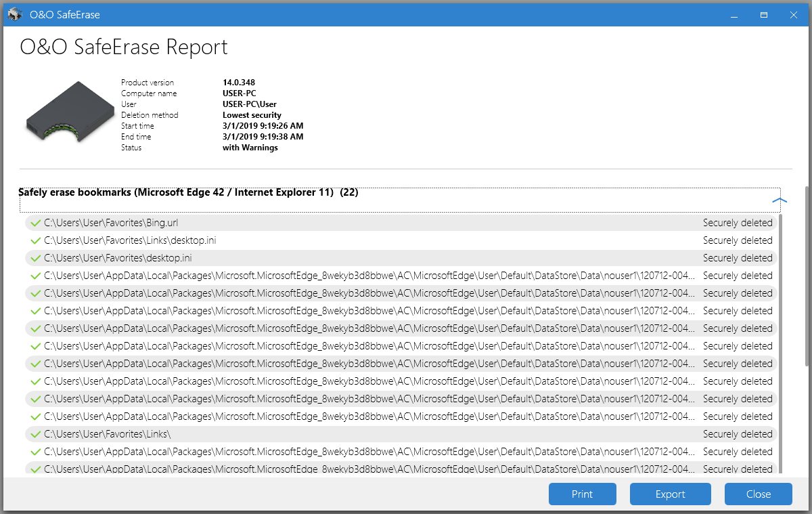Click the computer name value USER-PC
This screenshot has height=514, width=812.
(240, 93)
